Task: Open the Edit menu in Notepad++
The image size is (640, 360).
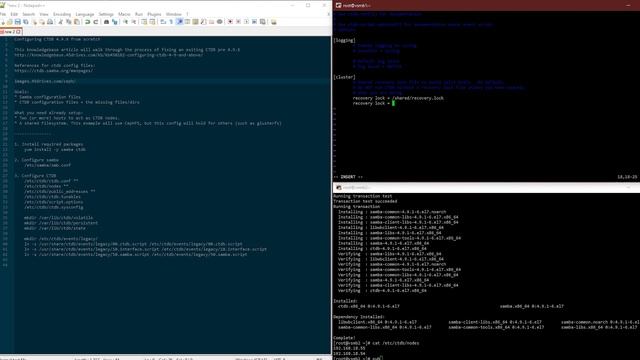Action: (x=14, y=14)
